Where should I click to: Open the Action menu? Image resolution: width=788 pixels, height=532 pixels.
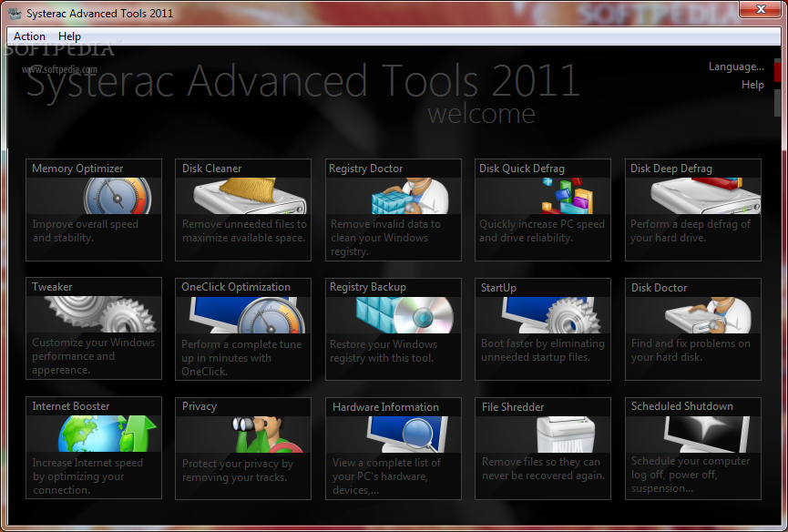[29, 36]
